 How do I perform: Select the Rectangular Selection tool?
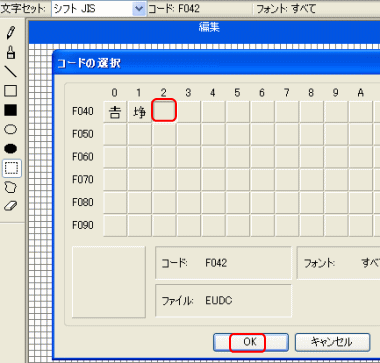pos(12,168)
